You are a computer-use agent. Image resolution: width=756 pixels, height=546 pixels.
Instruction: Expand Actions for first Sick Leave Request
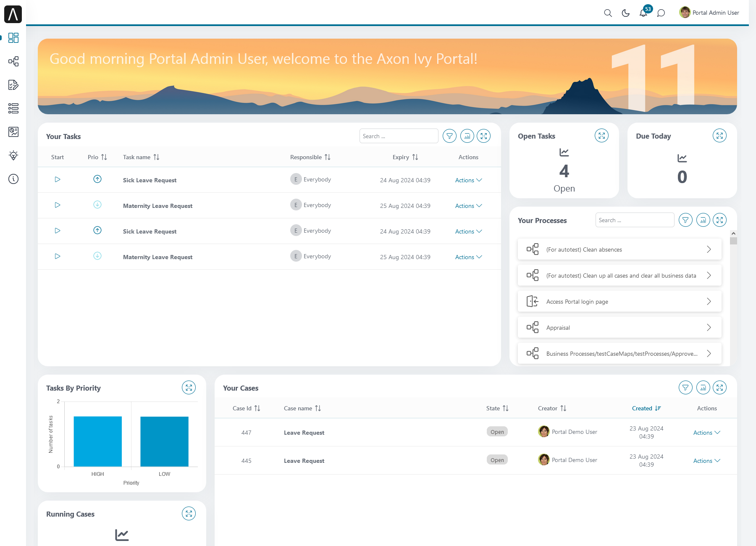coord(468,180)
